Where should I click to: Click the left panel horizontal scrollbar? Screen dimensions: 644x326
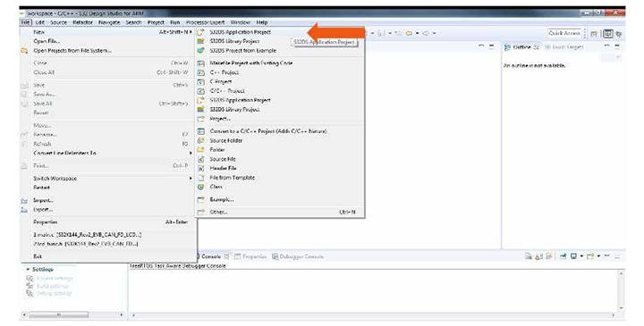[73, 315]
